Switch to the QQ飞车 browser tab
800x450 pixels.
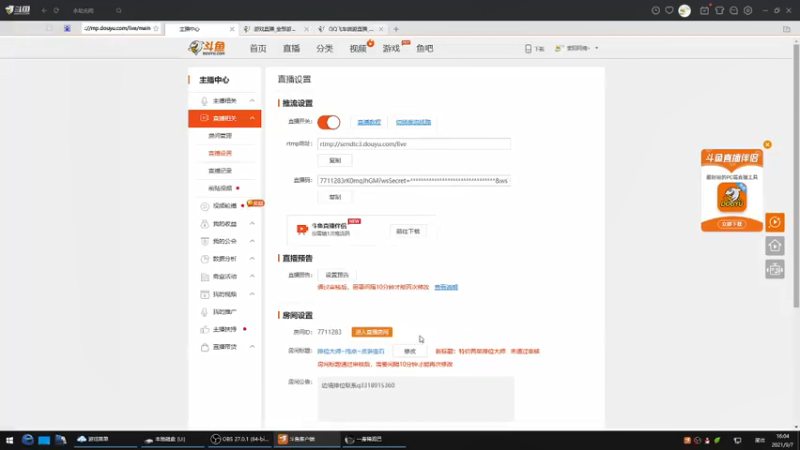pyautogui.click(x=351, y=29)
